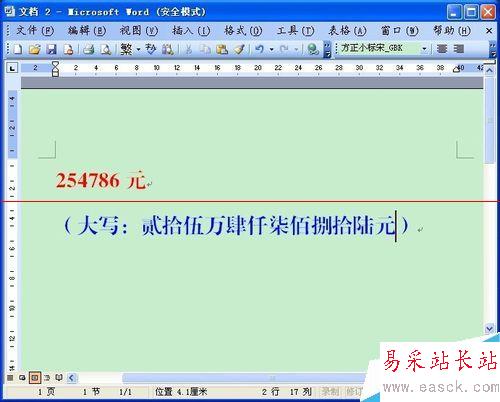Close the document with menu bar X
Screen dimensions: 500x402
[x=489, y=31]
